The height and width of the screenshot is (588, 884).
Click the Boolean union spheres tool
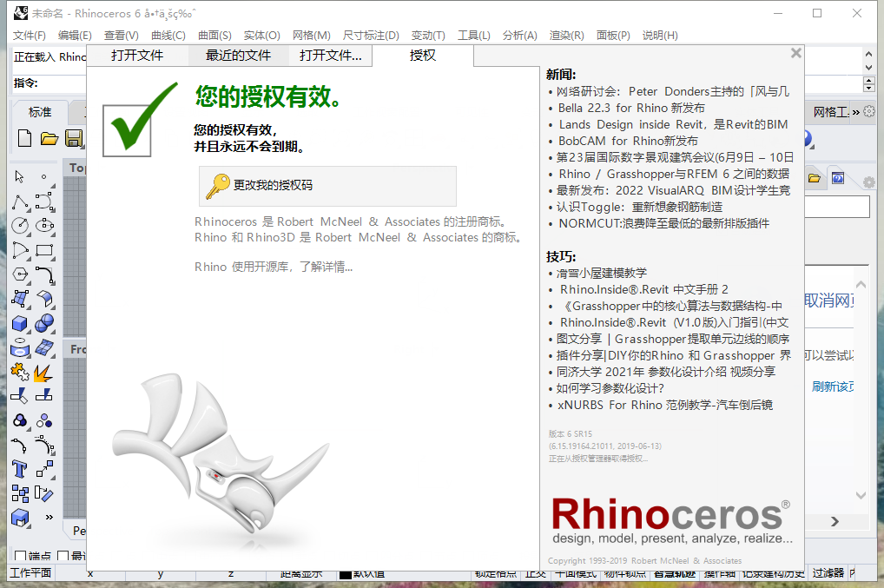[x=44, y=324]
